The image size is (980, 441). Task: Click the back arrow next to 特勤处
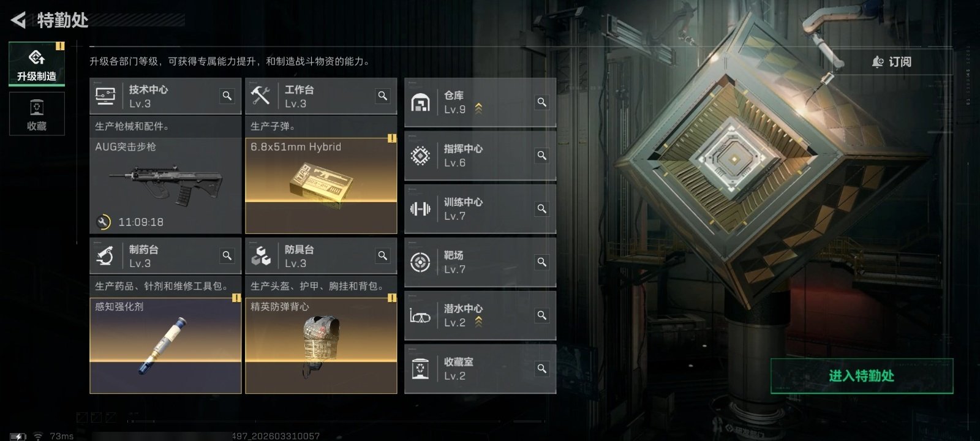pyautogui.click(x=18, y=20)
